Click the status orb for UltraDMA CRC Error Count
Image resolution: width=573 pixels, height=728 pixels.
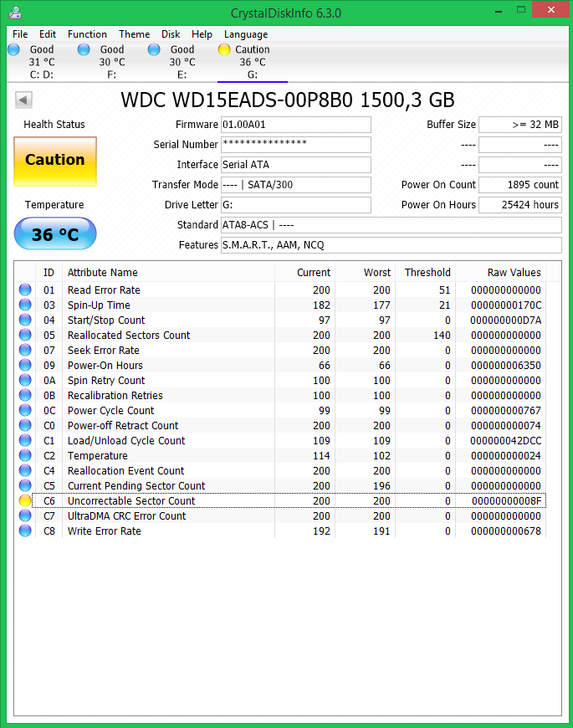pos(25,515)
